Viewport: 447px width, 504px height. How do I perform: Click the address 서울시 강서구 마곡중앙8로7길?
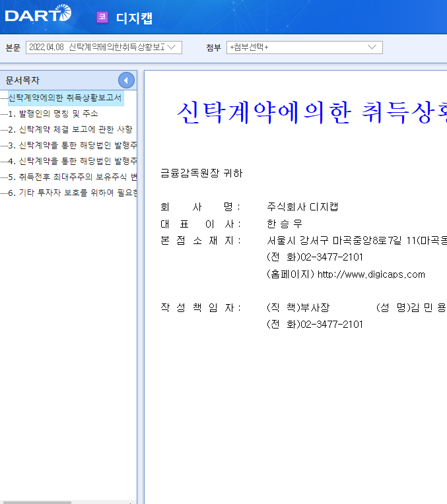pyautogui.click(x=334, y=240)
